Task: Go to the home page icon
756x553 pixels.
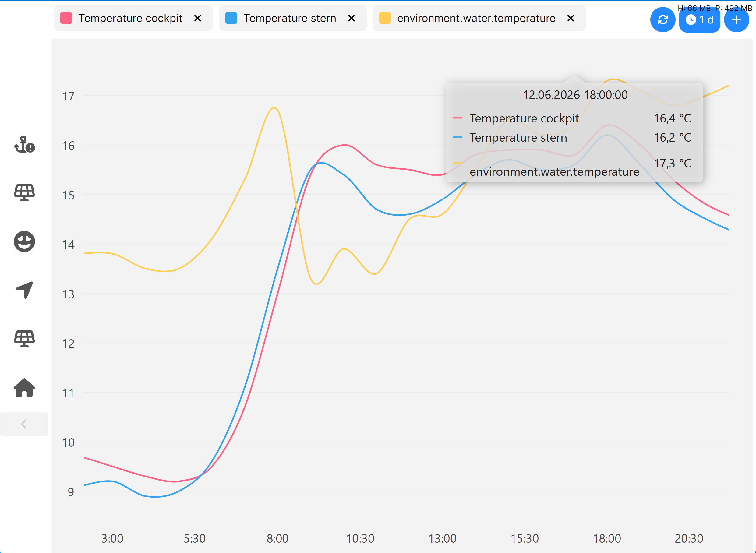Action: pyautogui.click(x=24, y=388)
